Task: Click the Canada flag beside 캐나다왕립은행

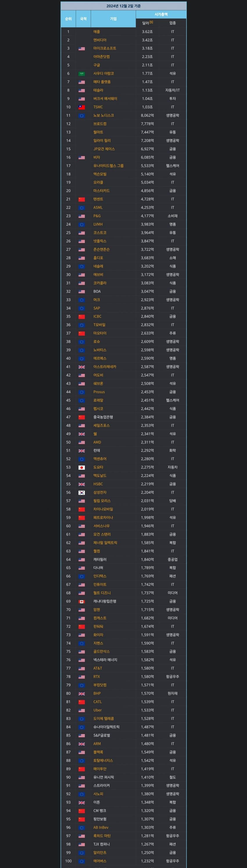Action: coord(82,601)
